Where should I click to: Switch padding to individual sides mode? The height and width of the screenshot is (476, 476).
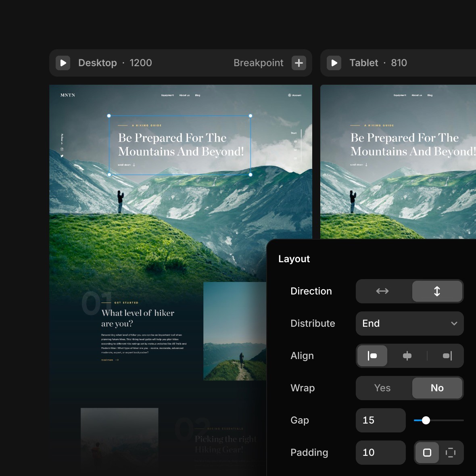coord(451,453)
